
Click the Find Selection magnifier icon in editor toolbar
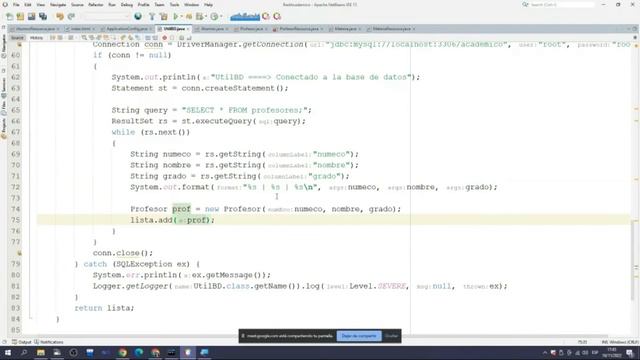[x=84, y=38]
